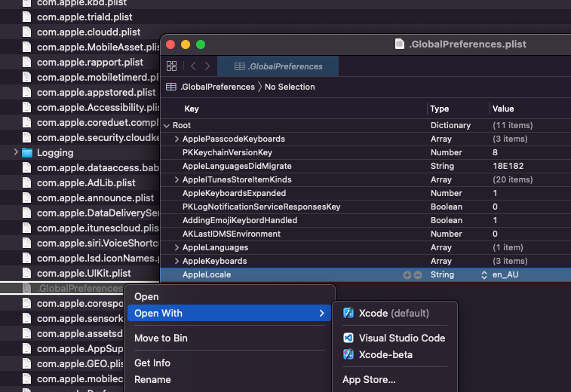Screen dimensions: 571x392
Task: Click the 18E182 value cell
Action: click(x=508, y=166)
